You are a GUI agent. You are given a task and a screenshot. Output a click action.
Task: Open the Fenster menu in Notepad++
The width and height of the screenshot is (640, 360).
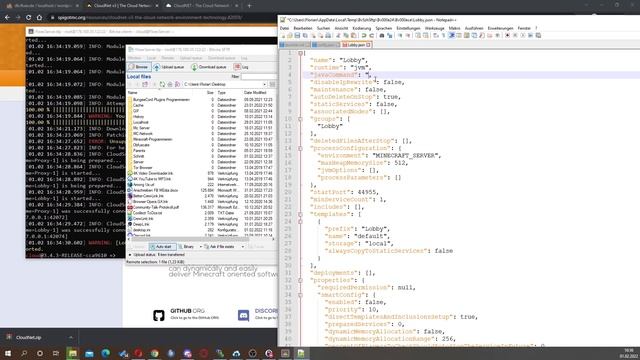point(524,28)
